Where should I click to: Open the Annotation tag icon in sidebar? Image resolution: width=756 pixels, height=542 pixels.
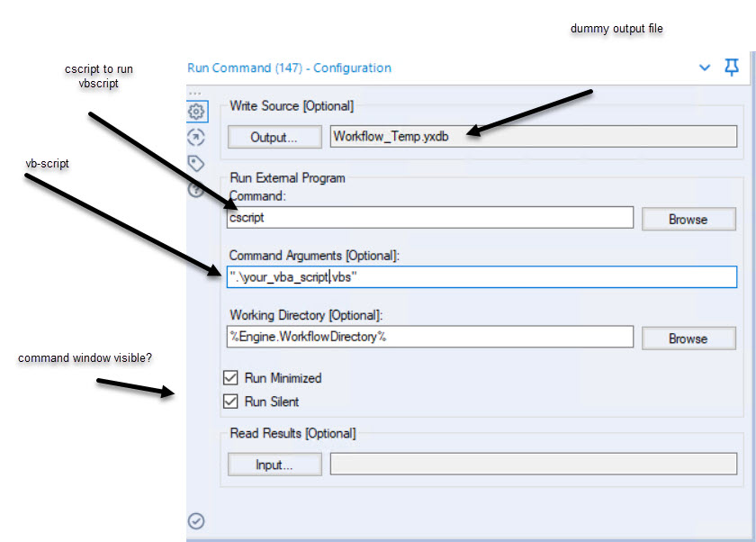pyautogui.click(x=196, y=163)
